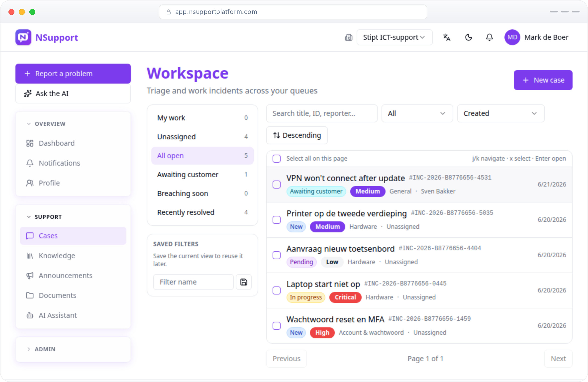Select the My work queue
This screenshot has height=382, width=588.
coord(202,118)
